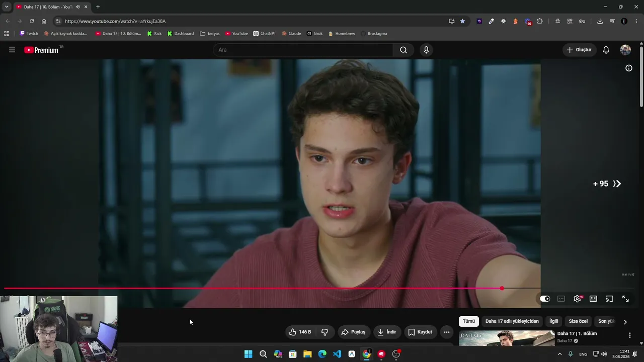Image resolution: width=644 pixels, height=362 pixels.
Task: Select the Size özel filter chip
Action: [x=578, y=321]
